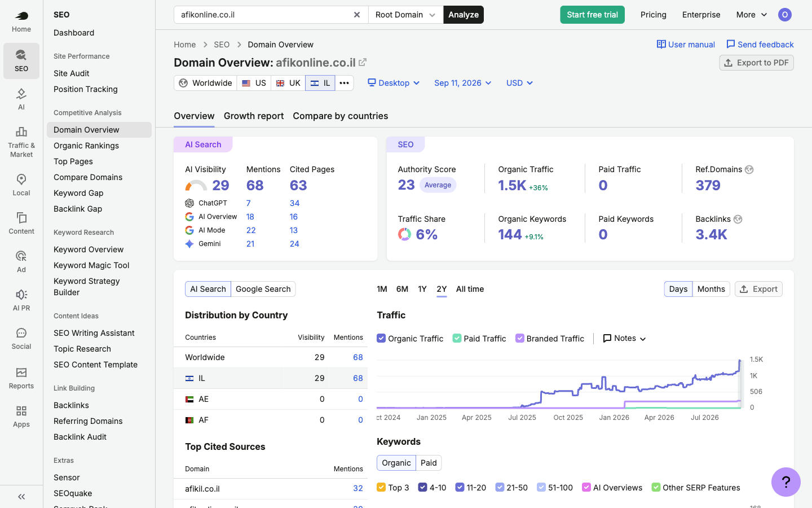Select the 1Y time range

pyautogui.click(x=422, y=289)
